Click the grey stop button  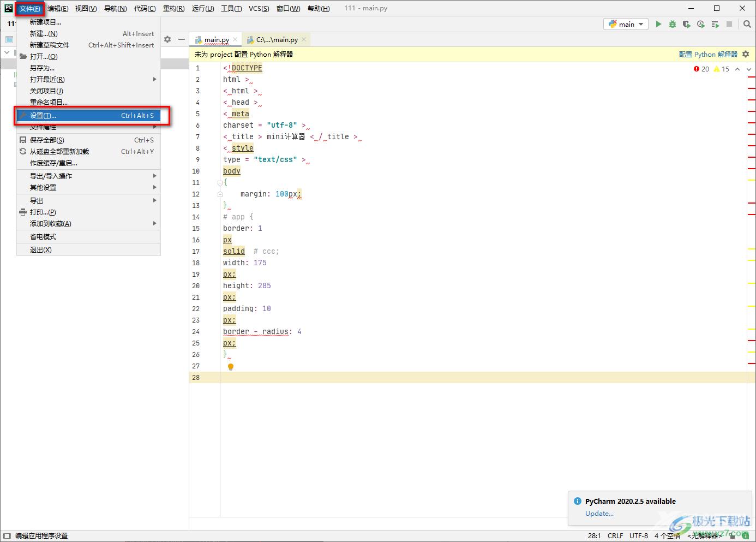[x=729, y=24]
